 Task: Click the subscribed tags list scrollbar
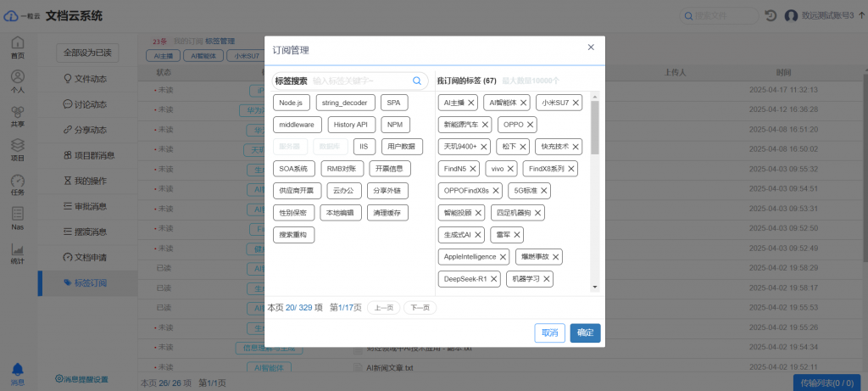click(x=595, y=127)
